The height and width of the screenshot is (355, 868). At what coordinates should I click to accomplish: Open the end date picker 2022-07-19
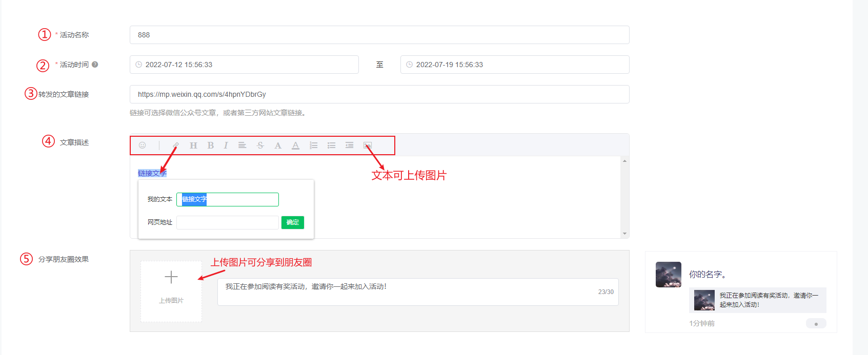[x=515, y=65]
